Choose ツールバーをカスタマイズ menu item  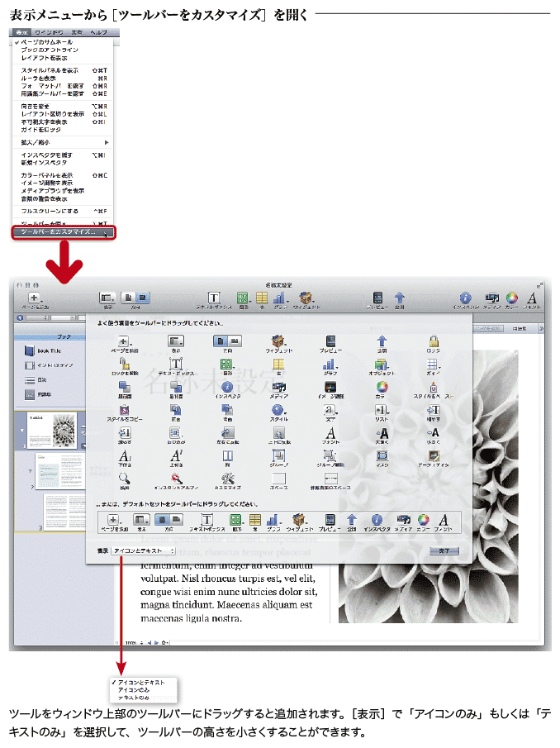[63, 232]
